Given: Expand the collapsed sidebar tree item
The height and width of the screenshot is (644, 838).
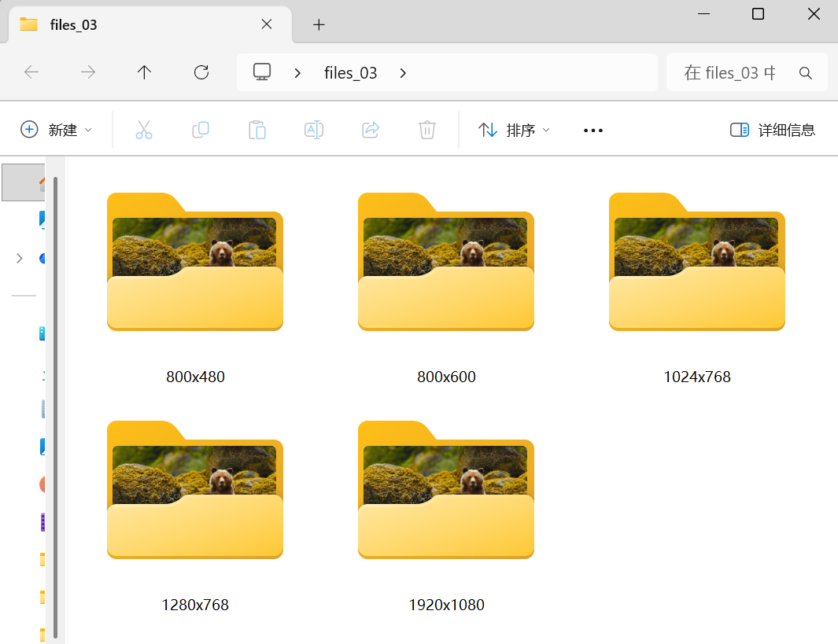Looking at the screenshot, I should pos(20,258).
